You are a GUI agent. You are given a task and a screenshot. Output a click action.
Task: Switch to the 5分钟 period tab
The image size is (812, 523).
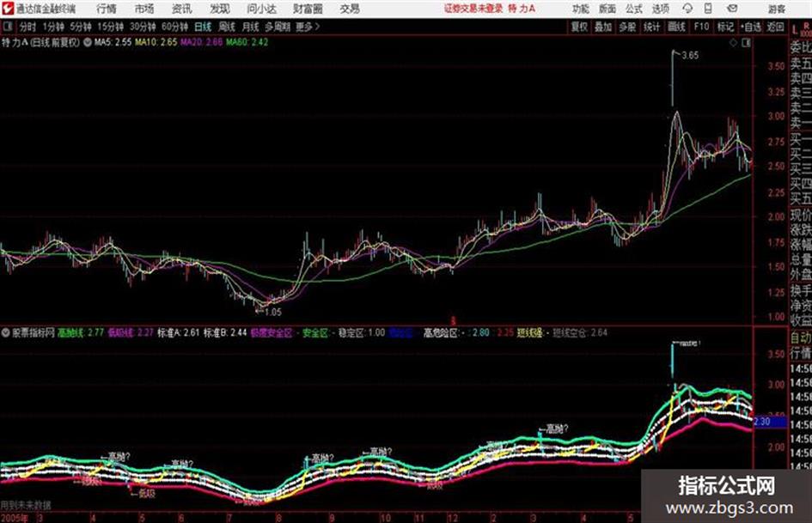coord(80,27)
